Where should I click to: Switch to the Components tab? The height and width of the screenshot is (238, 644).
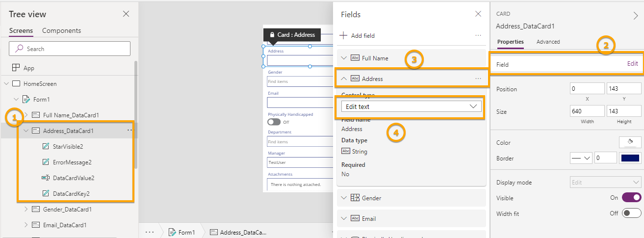click(61, 30)
